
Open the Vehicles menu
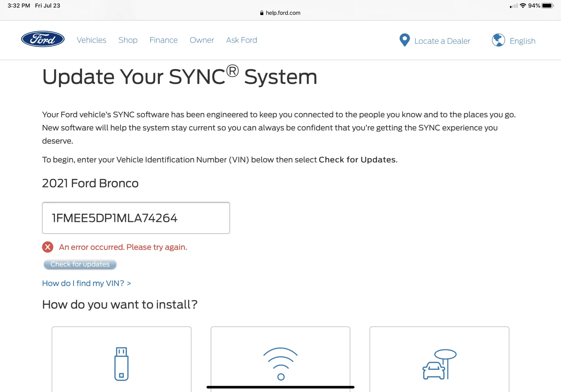92,40
